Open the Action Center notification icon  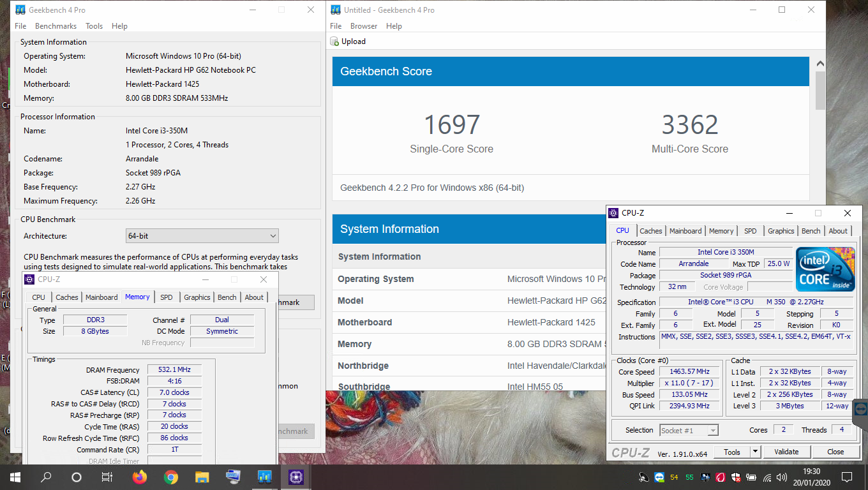tap(847, 477)
